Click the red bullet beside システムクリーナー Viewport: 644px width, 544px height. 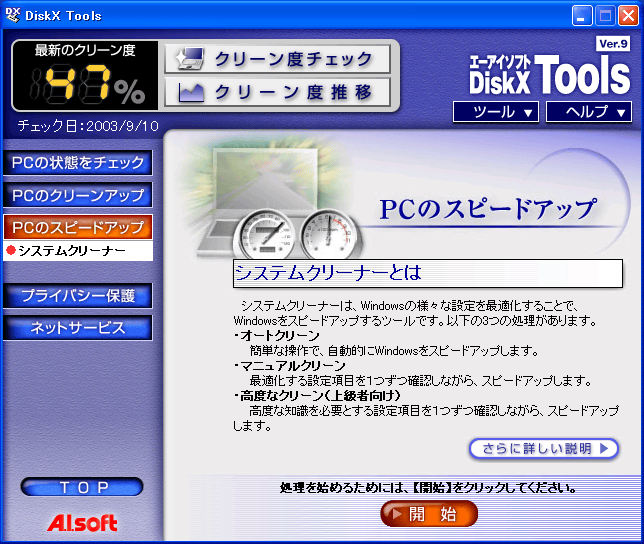11,250
